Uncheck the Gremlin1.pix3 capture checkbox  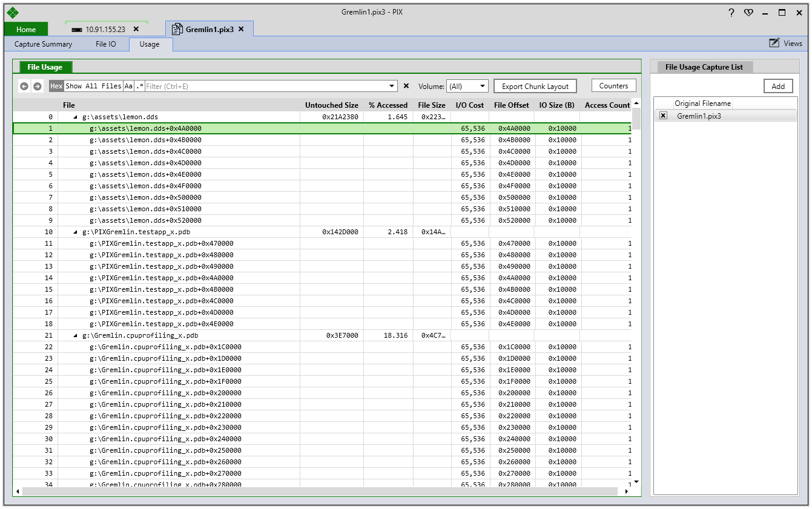point(663,116)
